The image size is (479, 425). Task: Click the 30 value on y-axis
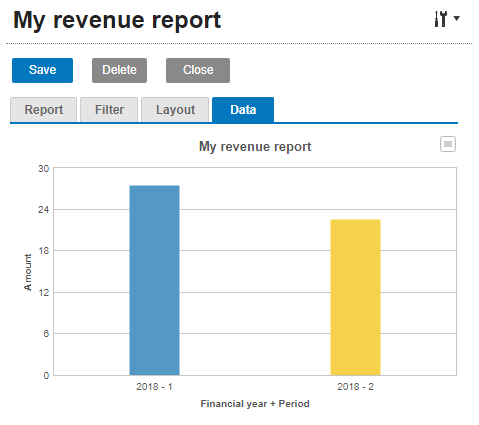pos(43,169)
